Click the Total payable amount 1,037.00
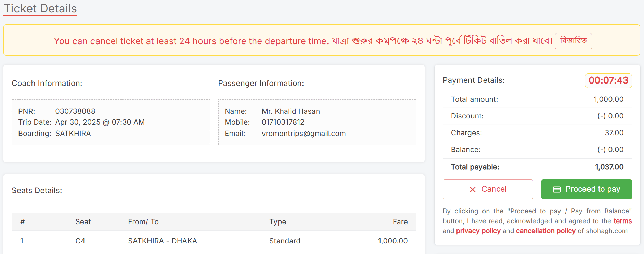 point(609,167)
